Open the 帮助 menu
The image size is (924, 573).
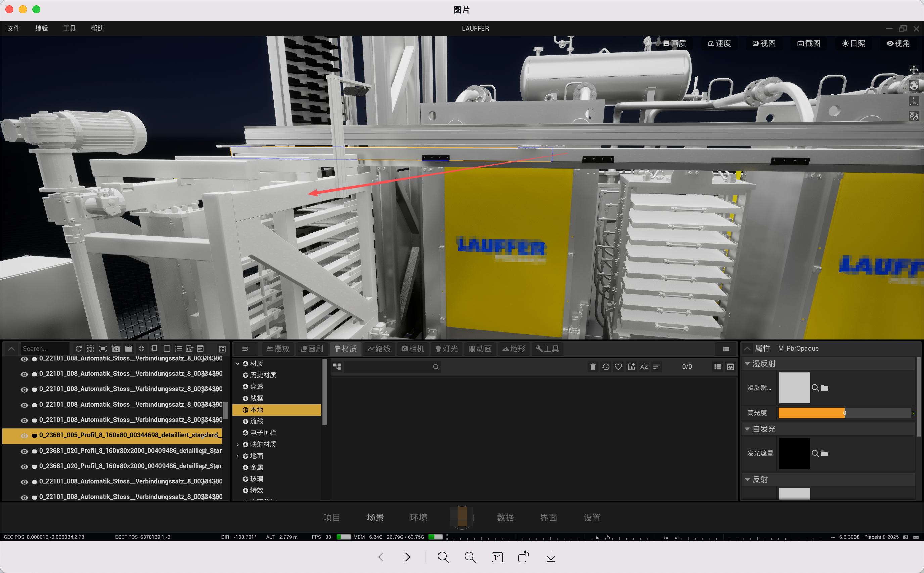[x=97, y=29]
